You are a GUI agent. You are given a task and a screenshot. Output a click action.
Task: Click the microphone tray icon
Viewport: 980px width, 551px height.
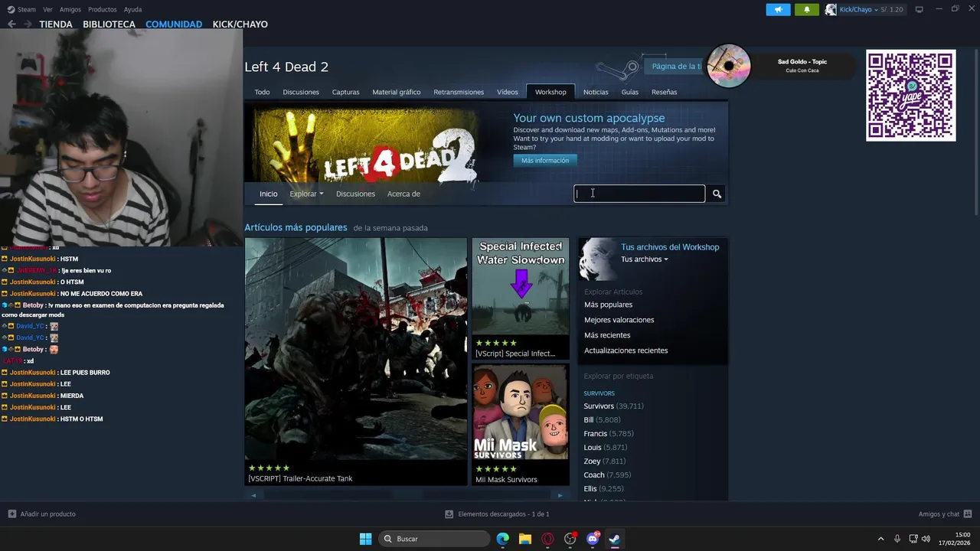897,539
